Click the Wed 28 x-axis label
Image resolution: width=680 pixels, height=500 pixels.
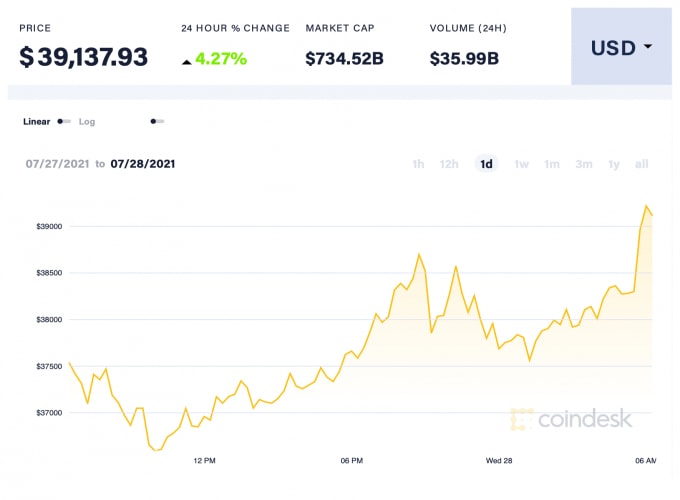499,461
